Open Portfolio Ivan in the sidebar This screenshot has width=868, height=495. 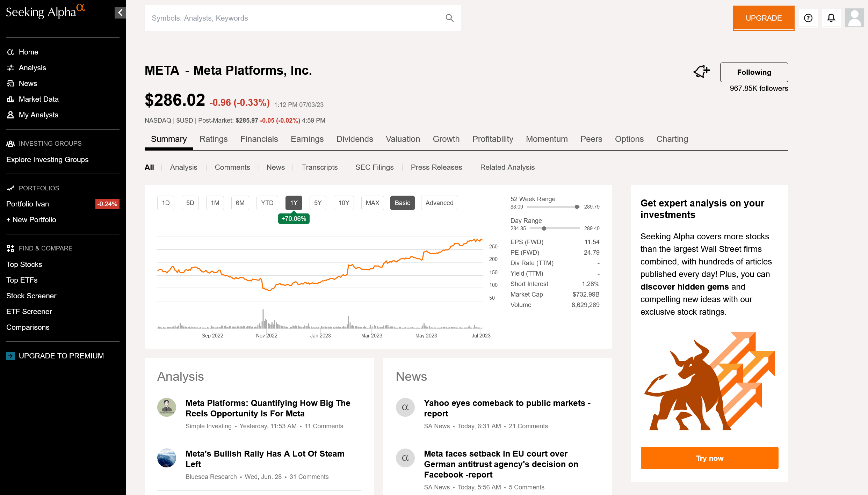click(28, 204)
